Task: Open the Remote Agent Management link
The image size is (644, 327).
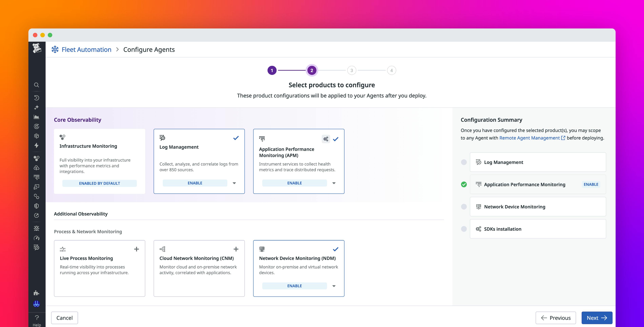Action: 530,138
